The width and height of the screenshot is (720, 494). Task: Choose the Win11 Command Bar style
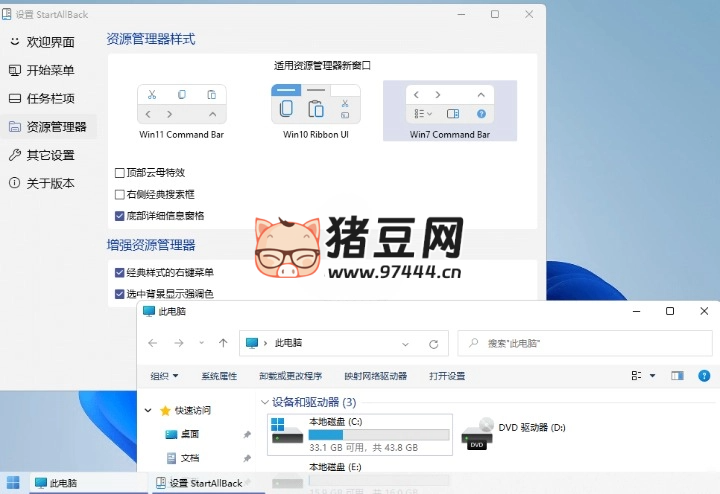181,112
